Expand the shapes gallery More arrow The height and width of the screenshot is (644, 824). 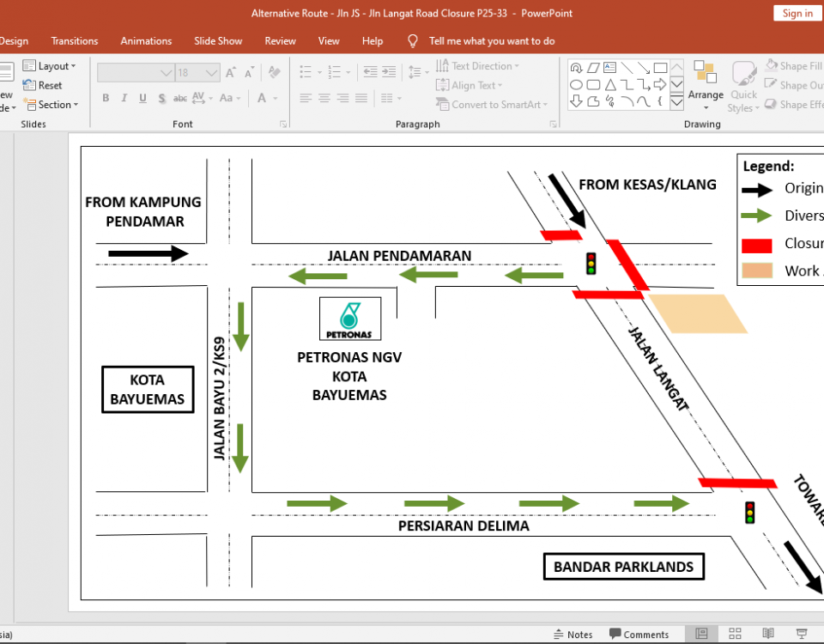pyautogui.click(x=676, y=102)
